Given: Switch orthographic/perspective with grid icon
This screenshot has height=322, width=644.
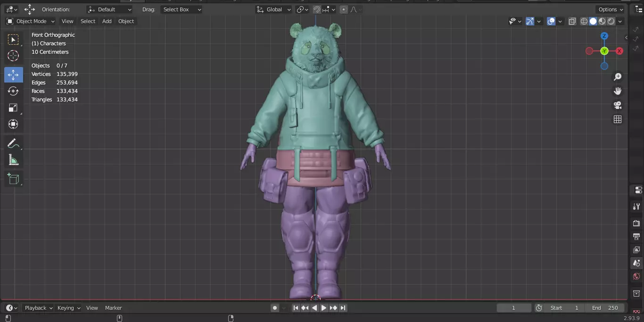Looking at the screenshot, I should pyautogui.click(x=618, y=119).
